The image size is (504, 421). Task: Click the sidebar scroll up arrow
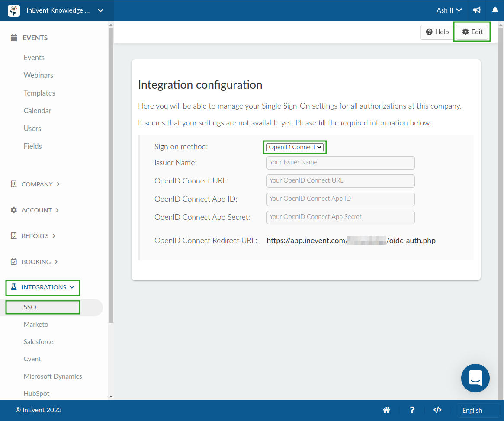coord(111,25)
